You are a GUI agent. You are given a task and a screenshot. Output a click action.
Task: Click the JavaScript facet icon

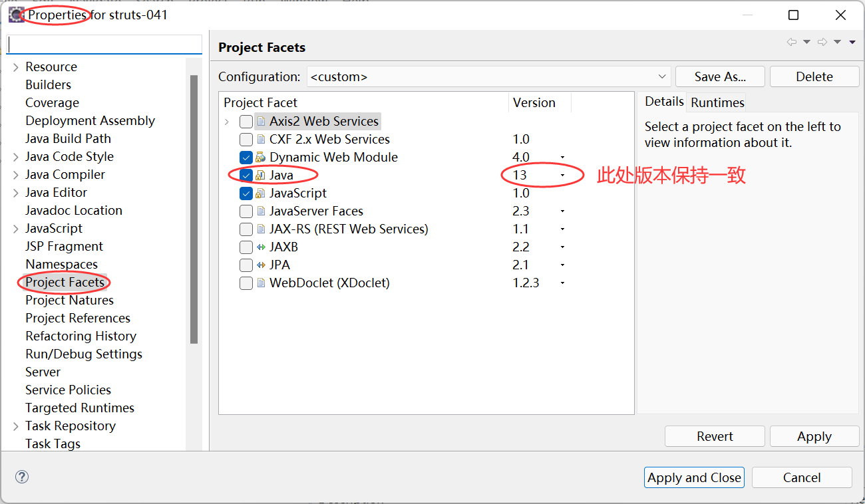click(x=261, y=193)
